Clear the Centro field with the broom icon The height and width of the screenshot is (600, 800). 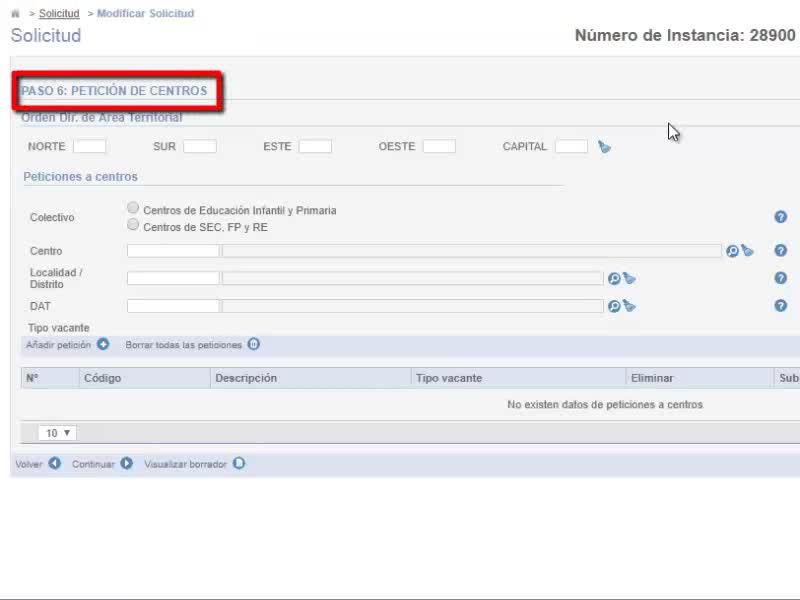coord(747,251)
